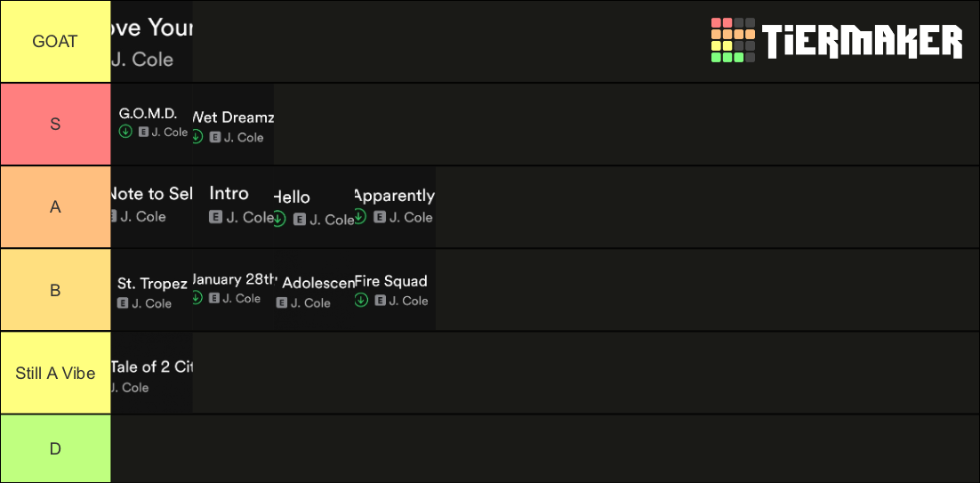Select the Tale of 2 Citiez tile
This screenshot has height=483, width=980.
coord(152,373)
